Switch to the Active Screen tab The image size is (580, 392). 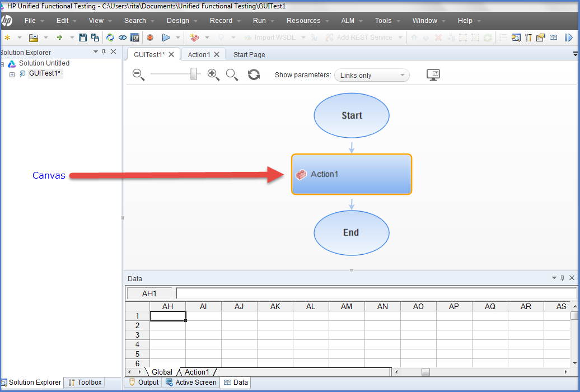click(x=191, y=382)
